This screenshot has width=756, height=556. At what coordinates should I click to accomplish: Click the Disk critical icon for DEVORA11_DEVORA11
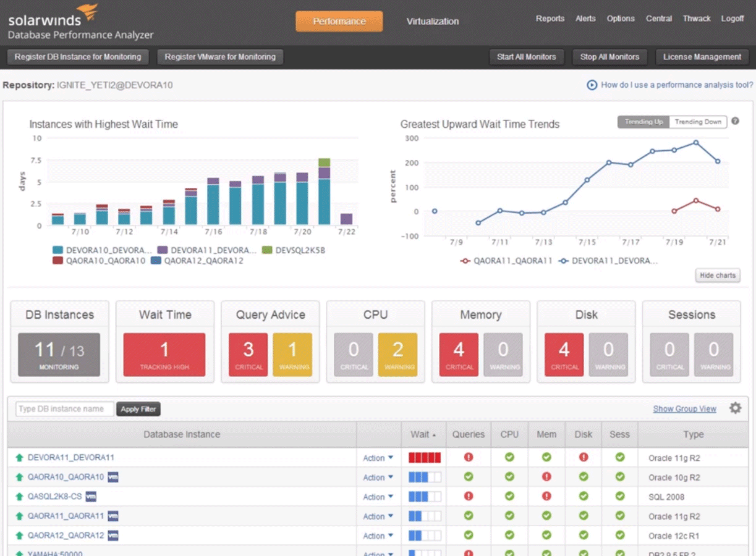pos(584,458)
